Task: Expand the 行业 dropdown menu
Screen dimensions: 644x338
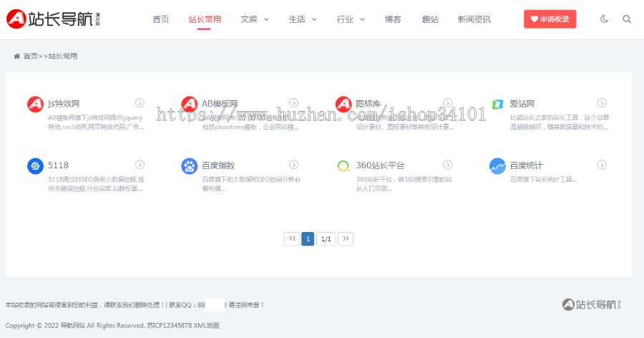Action: pyautogui.click(x=351, y=19)
